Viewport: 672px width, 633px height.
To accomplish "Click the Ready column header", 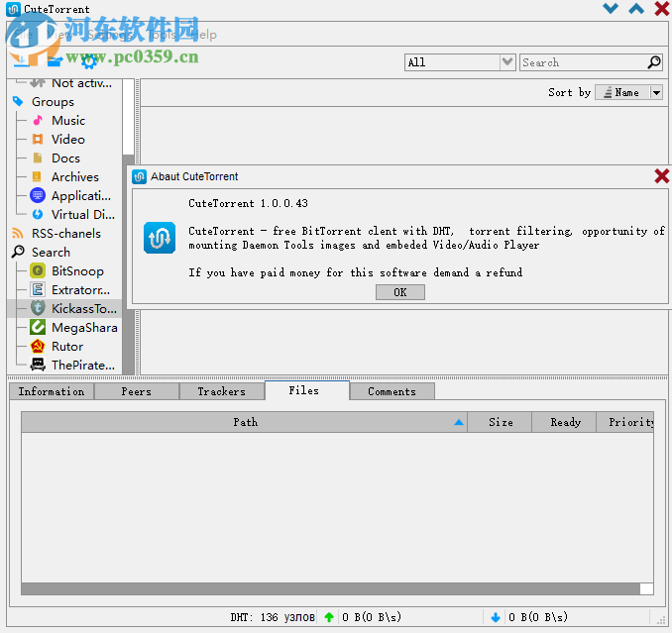I will 564,422.
